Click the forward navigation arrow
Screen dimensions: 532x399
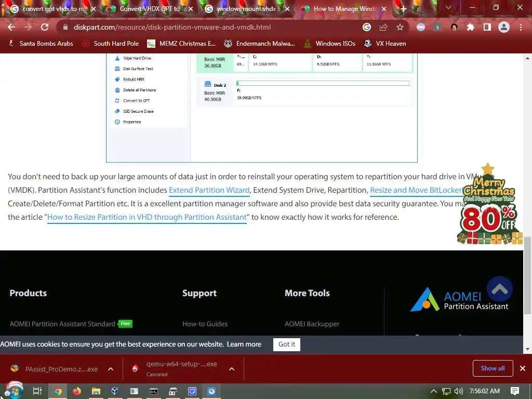(x=28, y=27)
